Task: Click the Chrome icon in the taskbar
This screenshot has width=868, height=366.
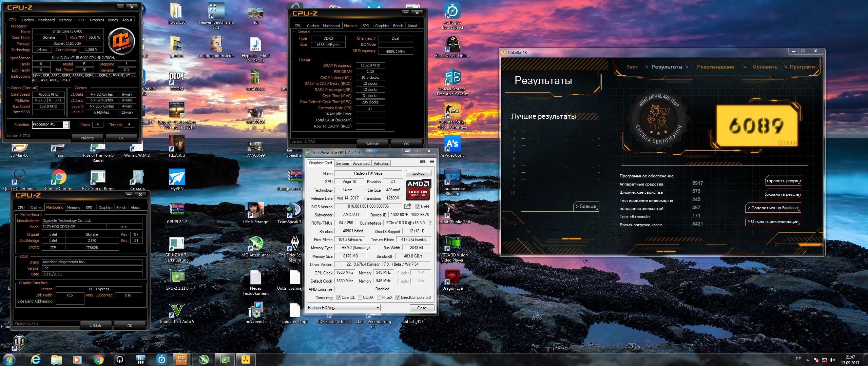Action: click(98, 359)
